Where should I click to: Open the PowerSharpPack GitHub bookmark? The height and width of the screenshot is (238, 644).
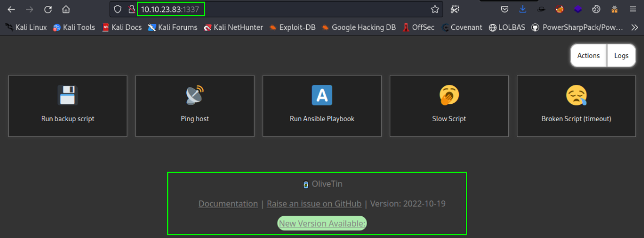pos(577,28)
